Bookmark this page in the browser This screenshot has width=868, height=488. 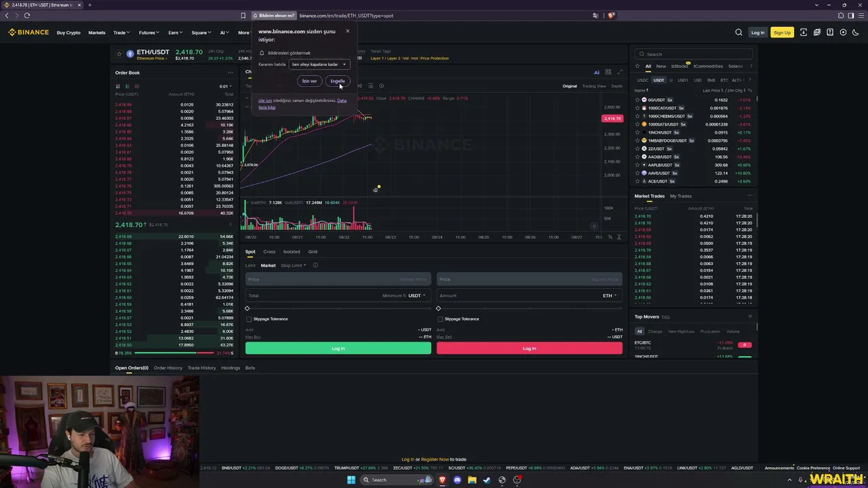(x=243, y=16)
